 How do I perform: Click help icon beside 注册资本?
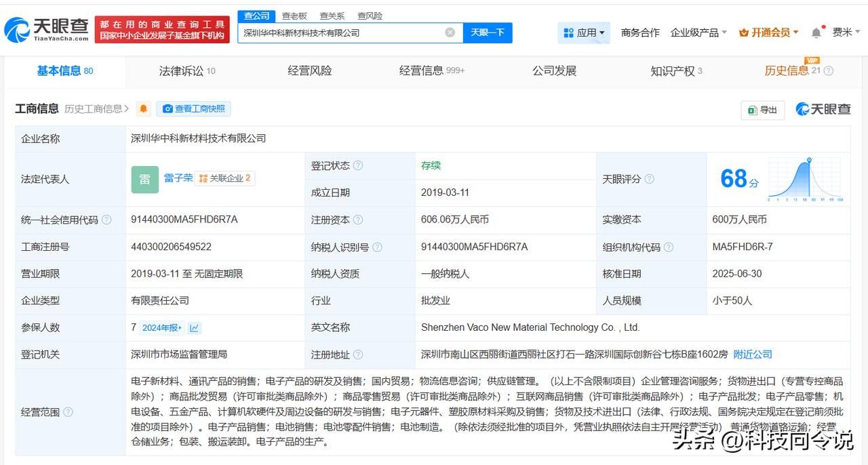tap(358, 220)
